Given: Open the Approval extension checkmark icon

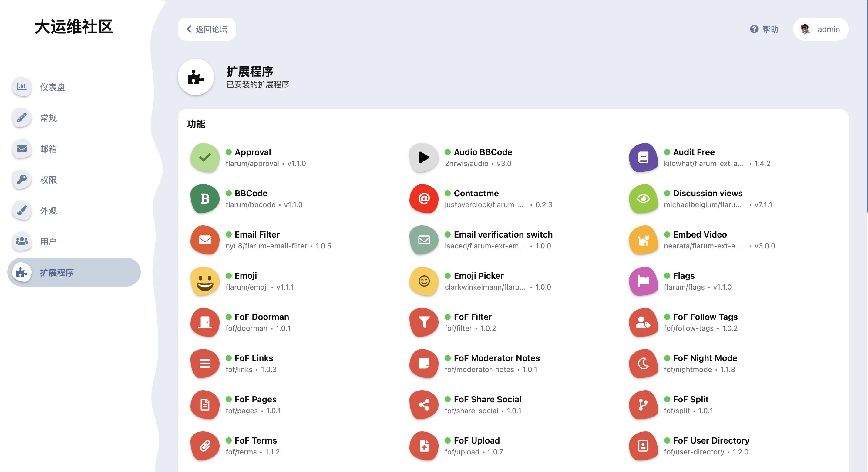Looking at the screenshot, I should (205, 158).
